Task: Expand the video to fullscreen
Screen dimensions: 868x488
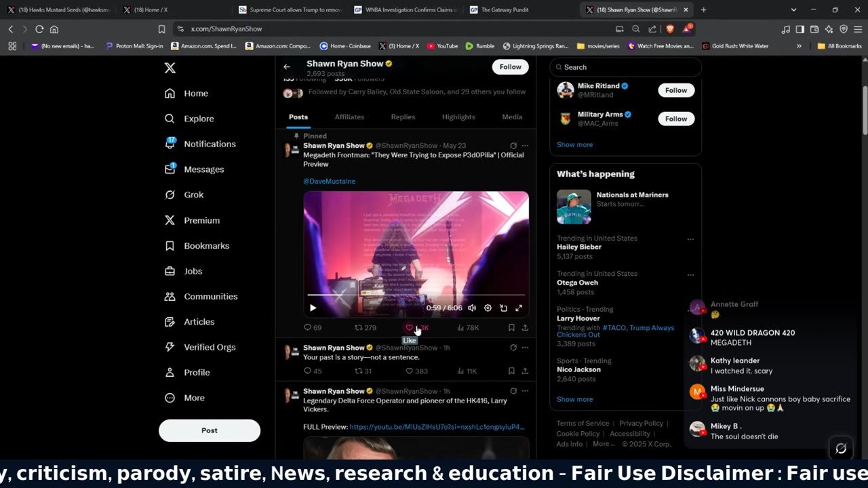Action: tap(519, 308)
